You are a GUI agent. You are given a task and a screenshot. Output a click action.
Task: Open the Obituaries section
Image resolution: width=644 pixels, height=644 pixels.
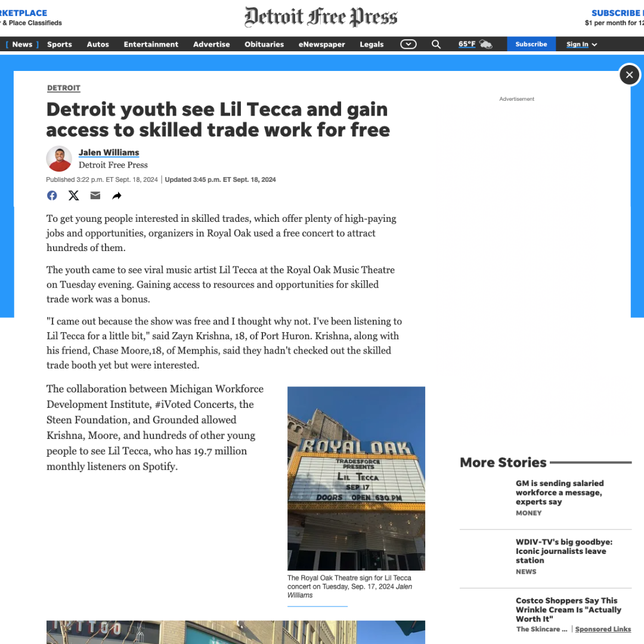[x=264, y=44]
